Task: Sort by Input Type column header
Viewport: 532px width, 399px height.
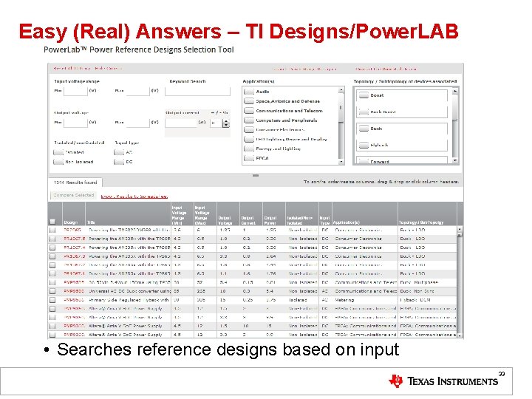Action: (x=325, y=214)
